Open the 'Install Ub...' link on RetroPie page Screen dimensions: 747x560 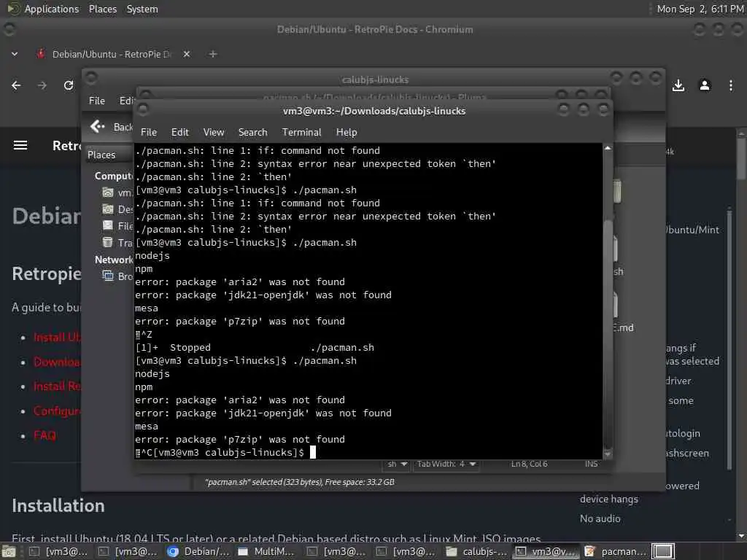[57, 338]
